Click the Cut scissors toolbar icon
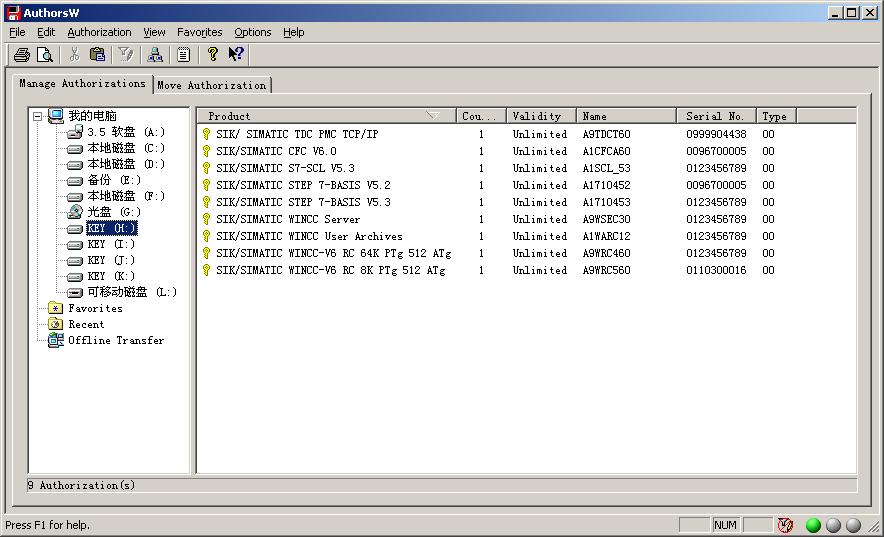Image resolution: width=884 pixels, height=537 pixels. [74, 55]
